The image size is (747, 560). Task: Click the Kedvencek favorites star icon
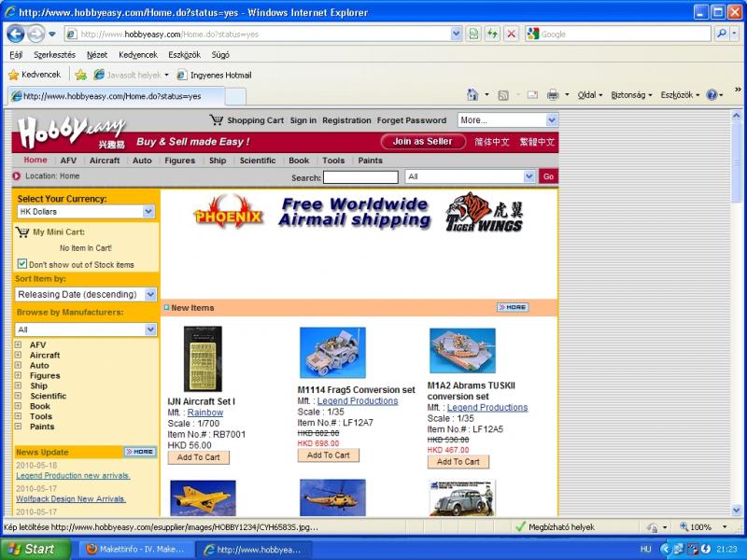coord(14,75)
